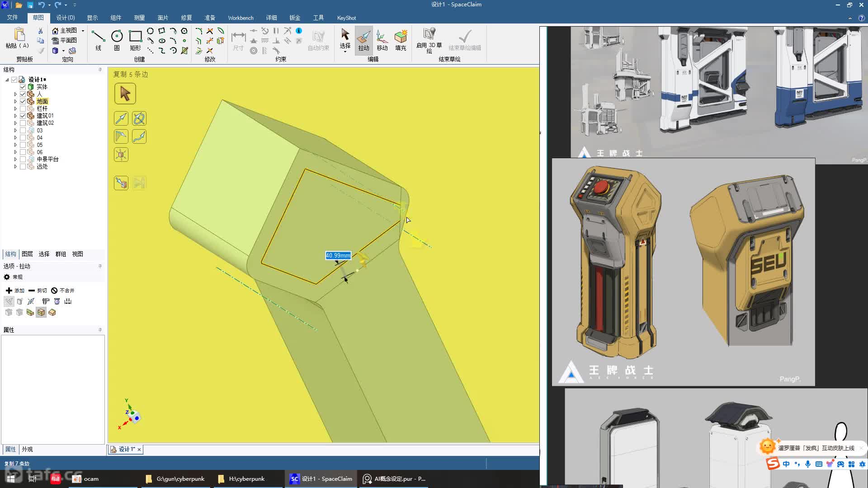Screen dimensions: 868x488
Task: Toggle visibility checkbox for 建筑01
Action: [x=23, y=116]
